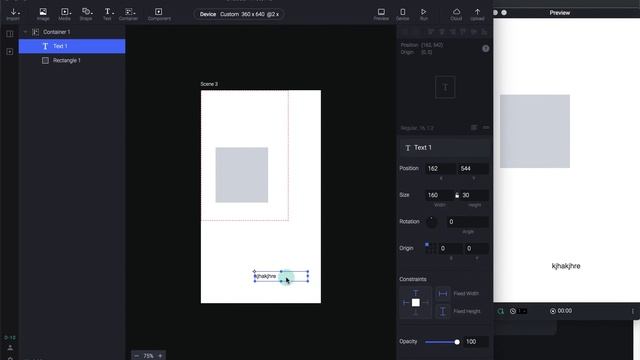Edit the Size width field 160
The width and height of the screenshot is (640, 360).
[x=439, y=195]
